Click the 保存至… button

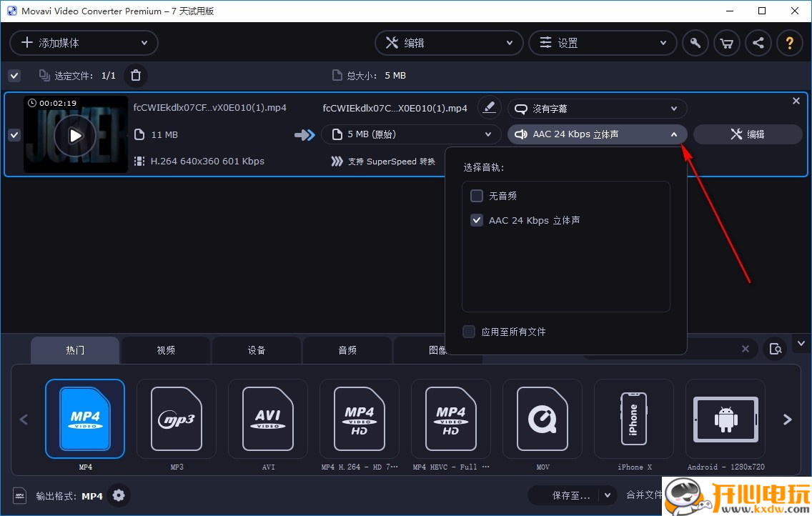tap(571, 495)
